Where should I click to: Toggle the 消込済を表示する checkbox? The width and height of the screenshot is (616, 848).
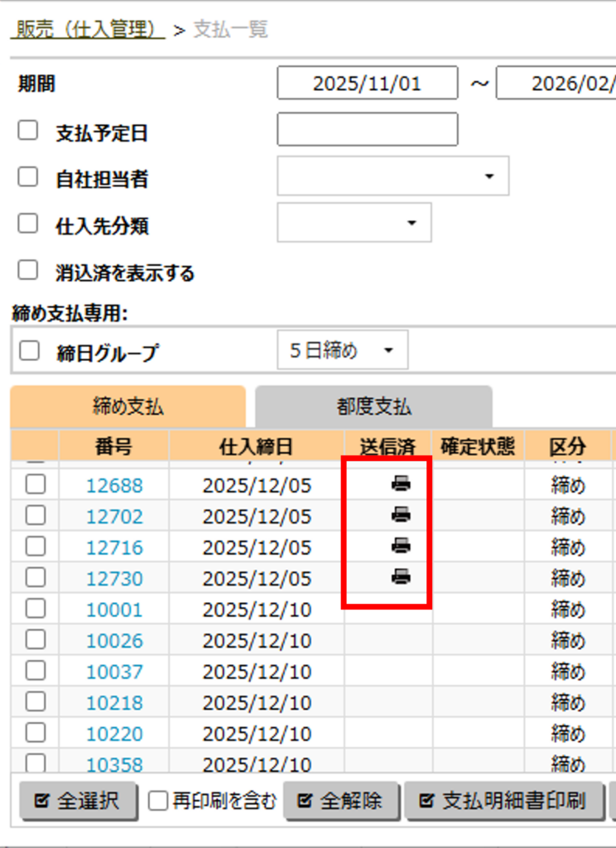28,270
